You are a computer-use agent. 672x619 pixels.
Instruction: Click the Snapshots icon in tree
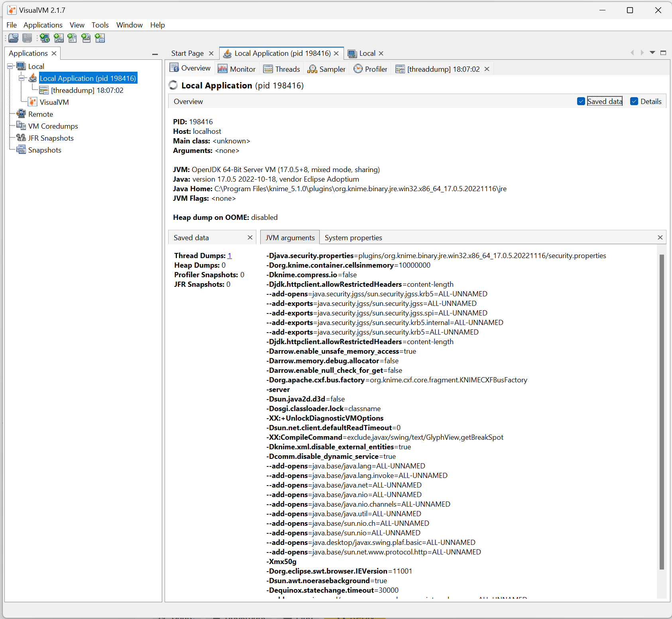point(21,150)
